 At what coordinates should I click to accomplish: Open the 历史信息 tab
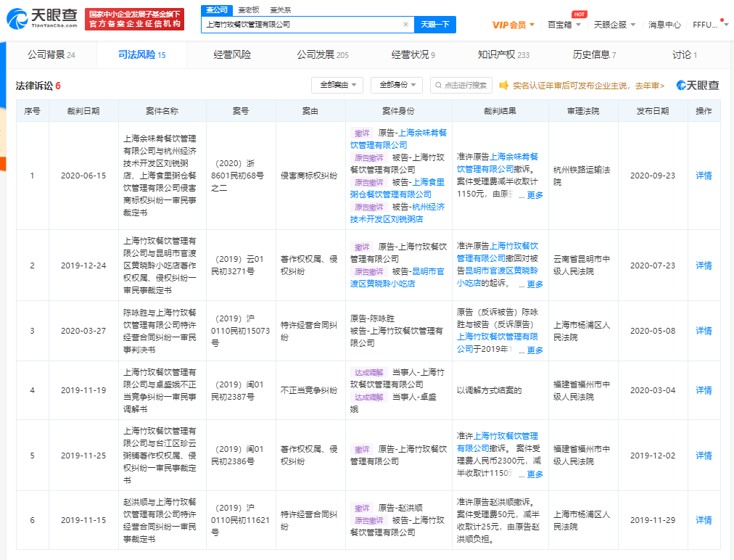pyautogui.click(x=594, y=55)
